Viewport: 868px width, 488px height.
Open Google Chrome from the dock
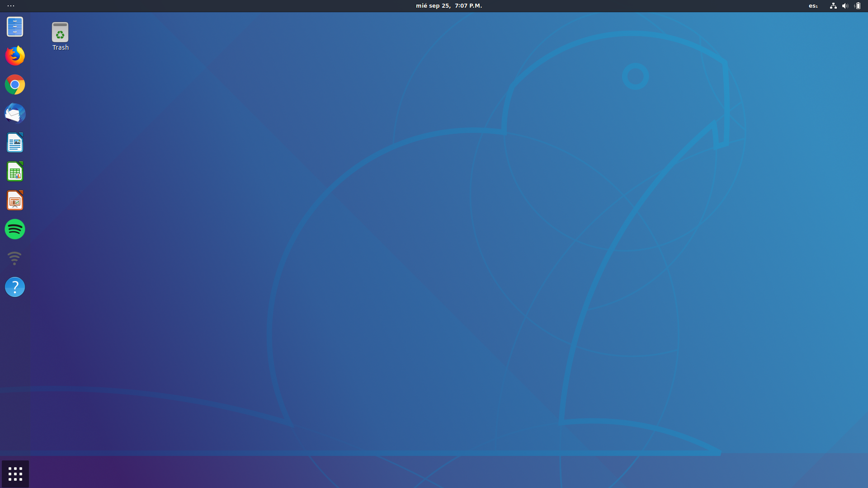tap(15, 84)
